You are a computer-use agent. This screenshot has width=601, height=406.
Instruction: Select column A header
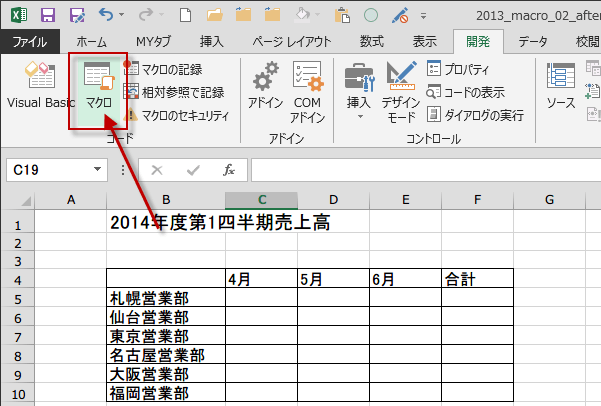[x=71, y=200]
